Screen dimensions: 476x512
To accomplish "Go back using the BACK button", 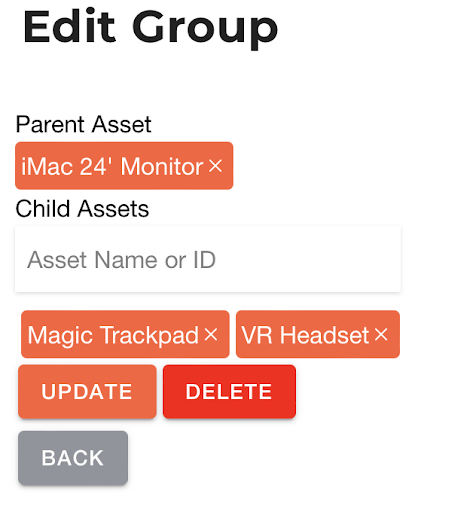I will pos(73,458).
